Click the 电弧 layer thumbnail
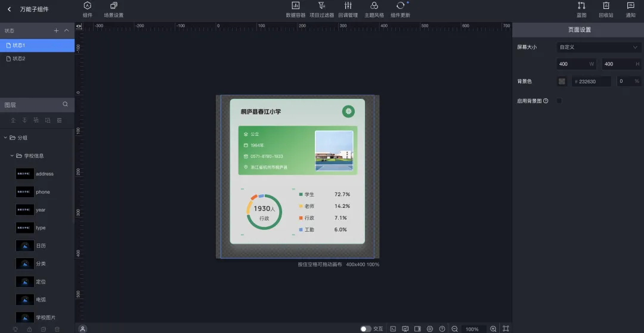The height and width of the screenshot is (333, 644). tap(25, 300)
